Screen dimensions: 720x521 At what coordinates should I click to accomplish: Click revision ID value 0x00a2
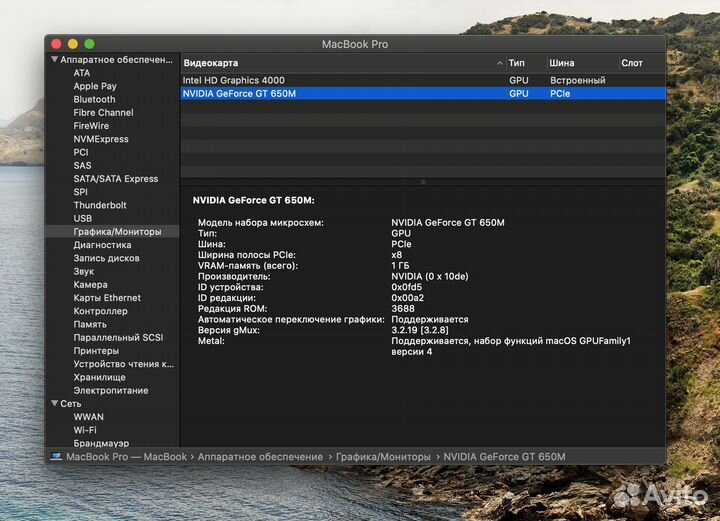407,298
